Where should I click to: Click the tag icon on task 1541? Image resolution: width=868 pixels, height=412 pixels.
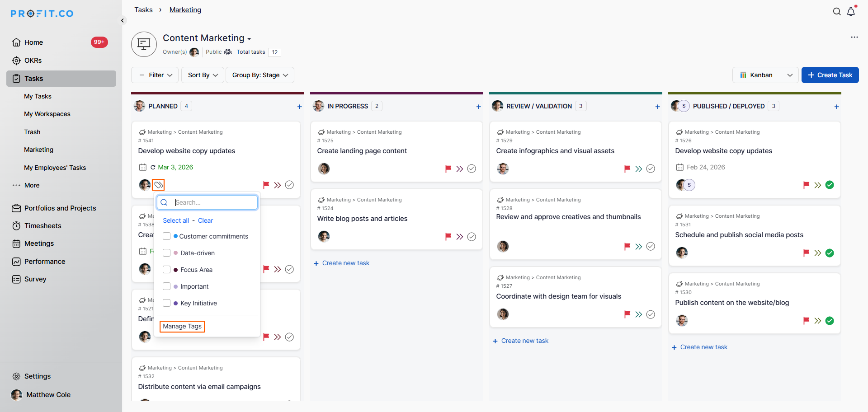point(158,185)
